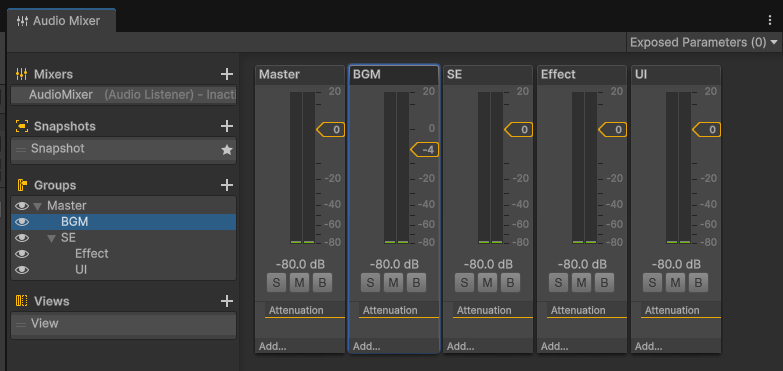Image resolution: width=783 pixels, height=371 pixels.
Task: Add a new mixer with the plus icon
Action: pyautogui.click(x=227, y=74)
